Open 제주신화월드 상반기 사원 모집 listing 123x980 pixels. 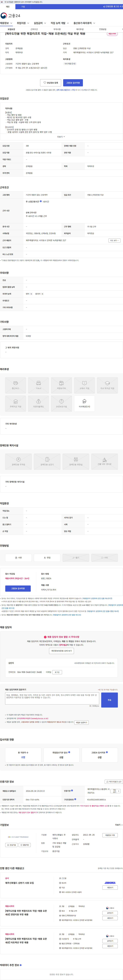pyautogui.click(x=19, y=883)
